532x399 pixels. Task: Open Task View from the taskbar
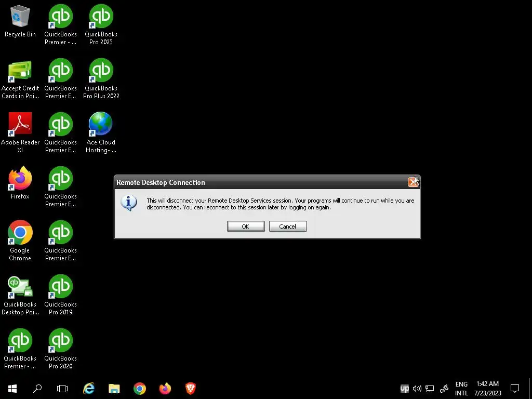click(x=62, y=389)
